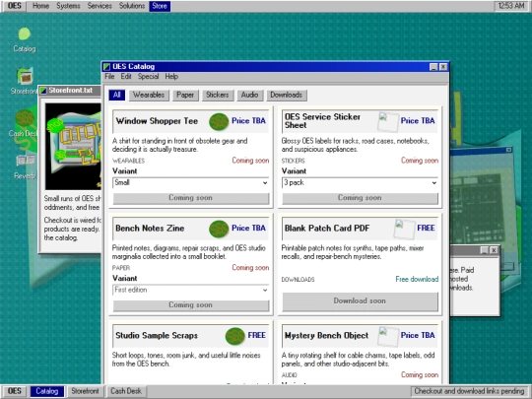Click the OES Service Sticker Sheet image
The height and width of the screenshot is (399, 532).
click(x=388, y=122)
